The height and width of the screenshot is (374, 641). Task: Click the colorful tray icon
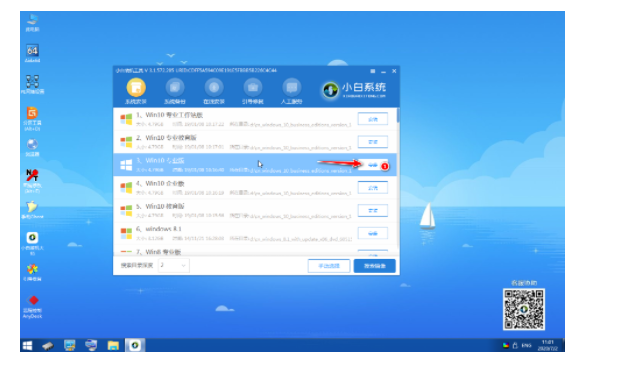point(506,345)
